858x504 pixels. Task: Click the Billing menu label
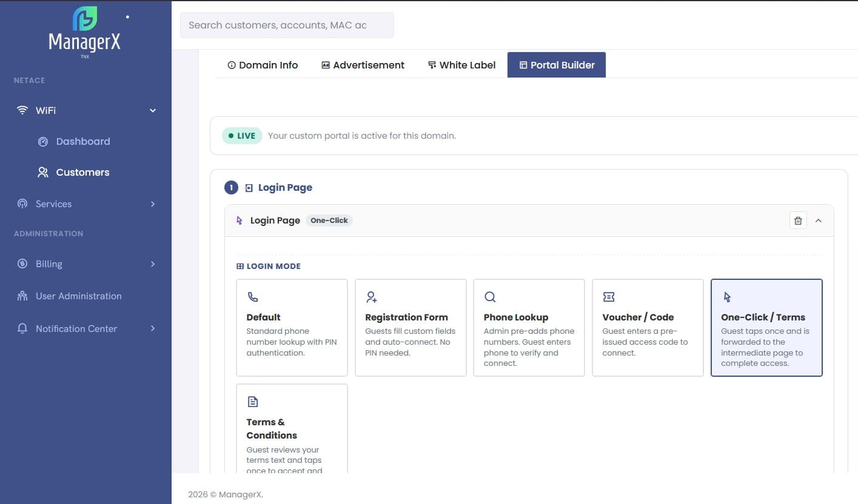[49, 264]
